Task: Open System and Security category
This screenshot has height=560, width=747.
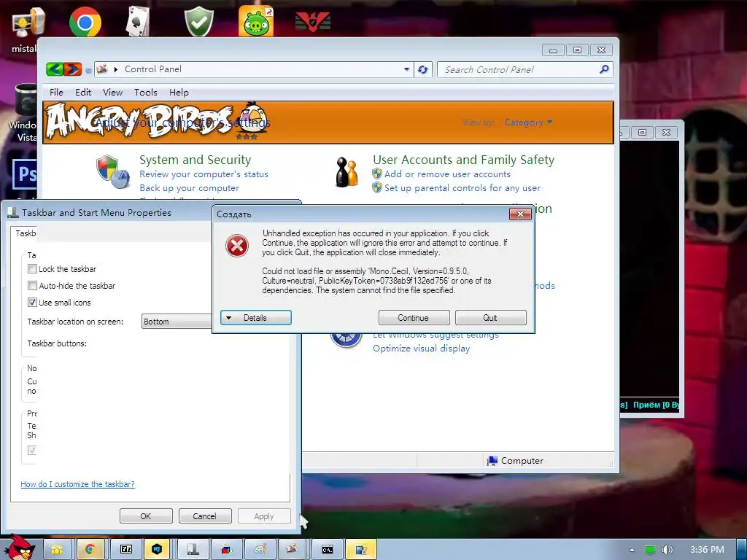Action: click(195, 160)
